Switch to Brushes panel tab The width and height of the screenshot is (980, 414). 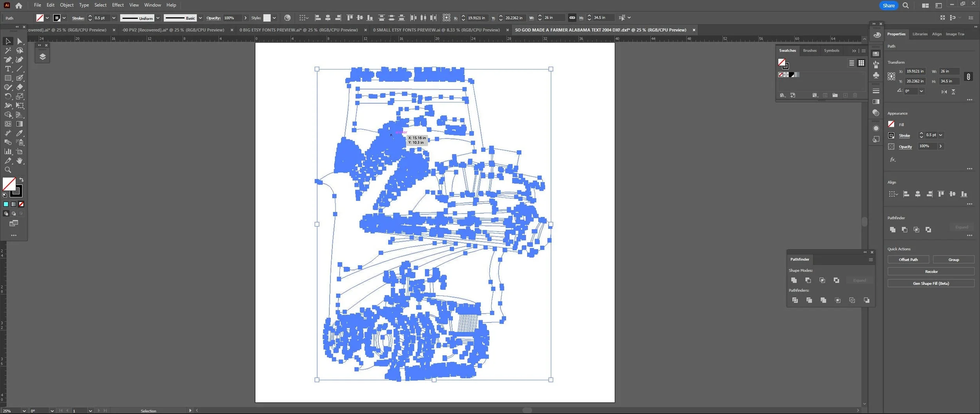pyautogui.click(x=809, y=51)
